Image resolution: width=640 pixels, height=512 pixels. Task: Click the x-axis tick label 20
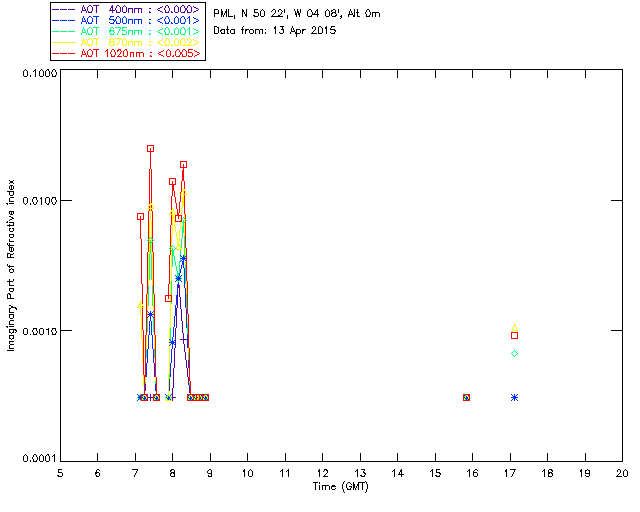[622, 473]
